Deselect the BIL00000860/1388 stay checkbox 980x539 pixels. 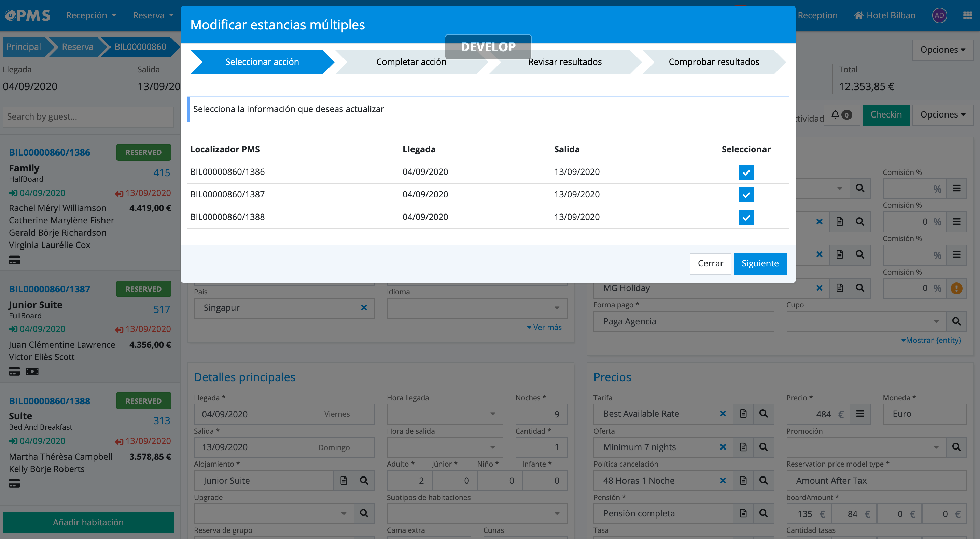[x=746, y=217]
